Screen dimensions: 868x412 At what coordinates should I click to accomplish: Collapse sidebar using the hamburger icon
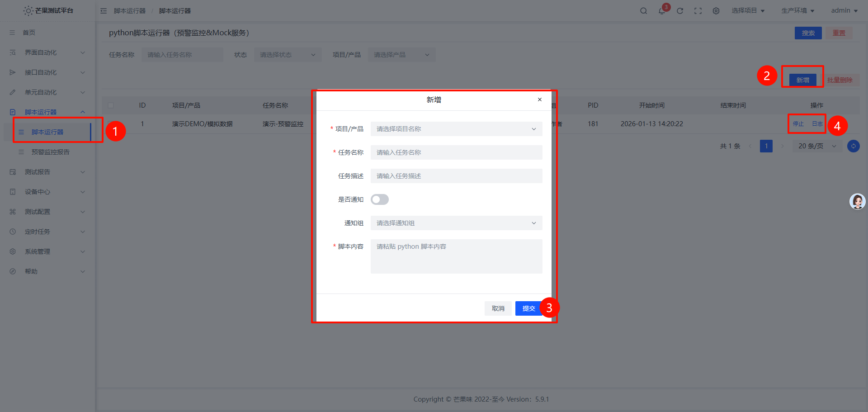104,11
